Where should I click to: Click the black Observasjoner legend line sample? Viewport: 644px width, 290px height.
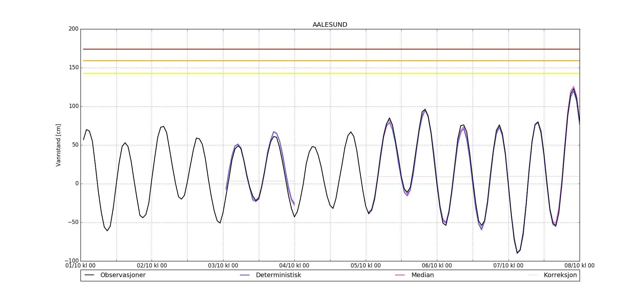(x=89, y=275)
